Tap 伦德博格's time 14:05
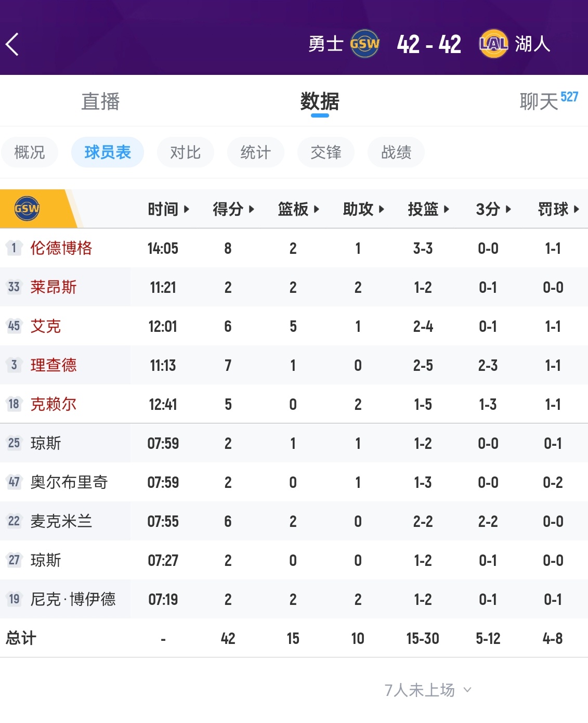Screen dimensions: 588x723 [x=163, y=248]
